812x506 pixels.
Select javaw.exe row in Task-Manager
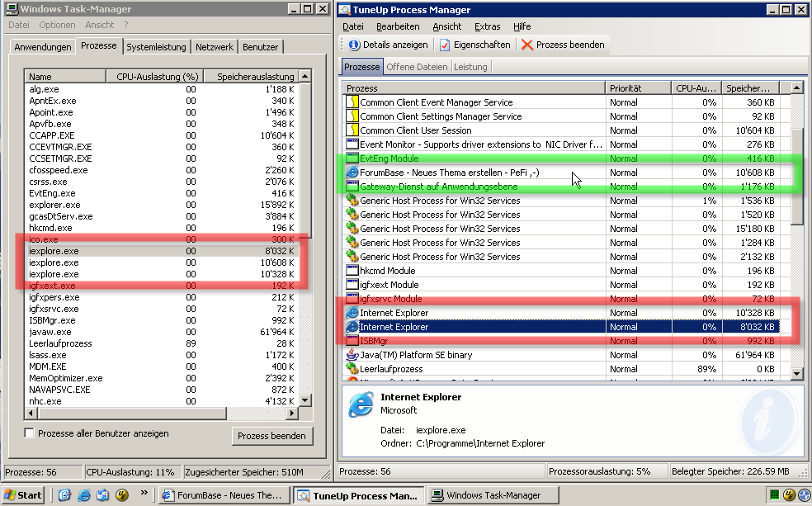tap(162, 332)
